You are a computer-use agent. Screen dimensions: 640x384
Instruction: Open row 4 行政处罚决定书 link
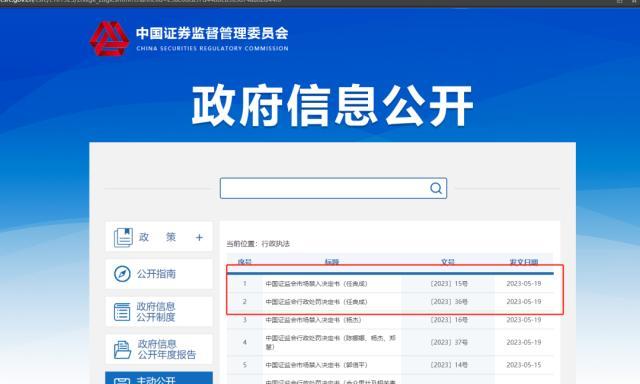331,342
